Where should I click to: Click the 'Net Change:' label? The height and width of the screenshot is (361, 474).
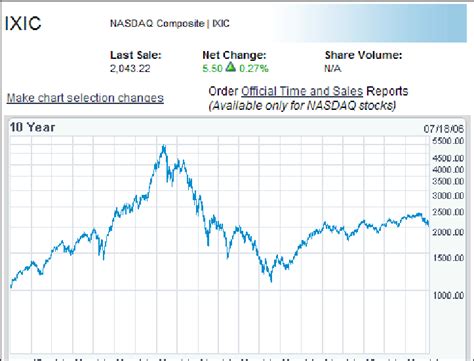[x=234, y=55]
